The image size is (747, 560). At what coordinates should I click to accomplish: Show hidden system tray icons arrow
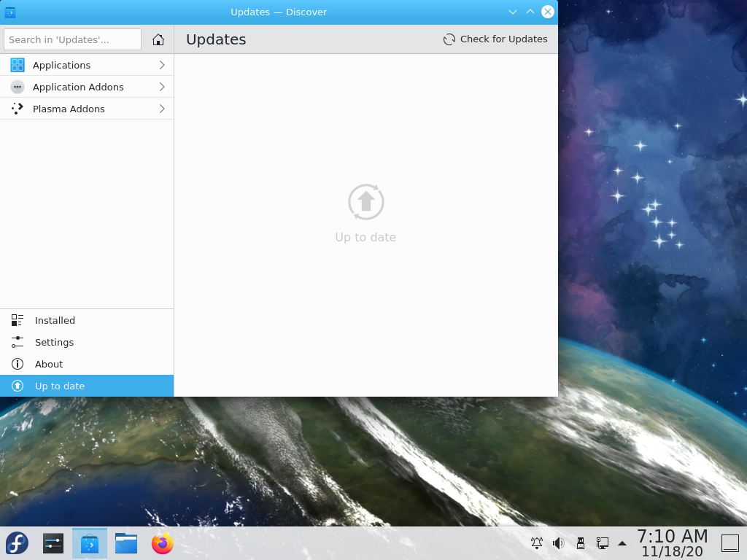622,543
